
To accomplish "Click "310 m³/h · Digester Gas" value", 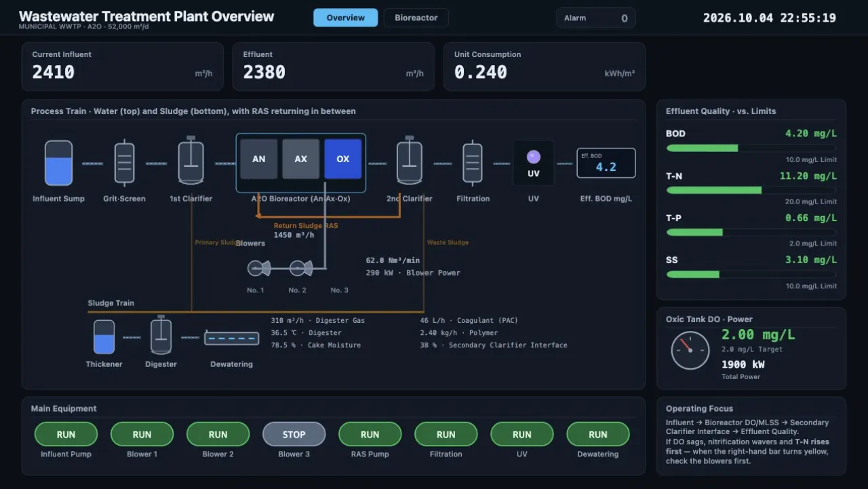I will (318, 320).
